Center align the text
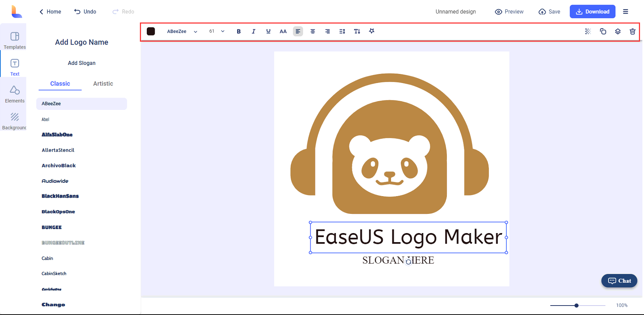 pyautogui.click(x=312, y=32)
